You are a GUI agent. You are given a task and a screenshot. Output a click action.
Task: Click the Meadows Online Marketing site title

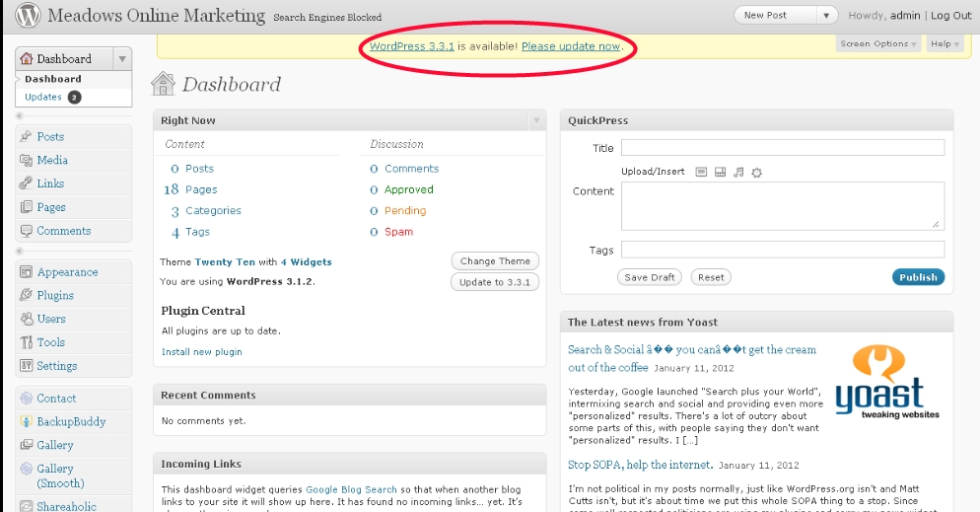coord(156,16)
